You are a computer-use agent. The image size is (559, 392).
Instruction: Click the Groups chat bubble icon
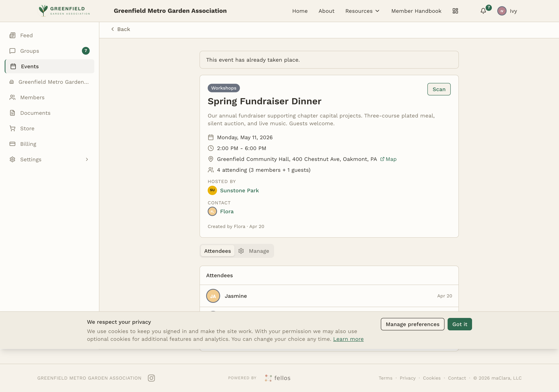12,51
